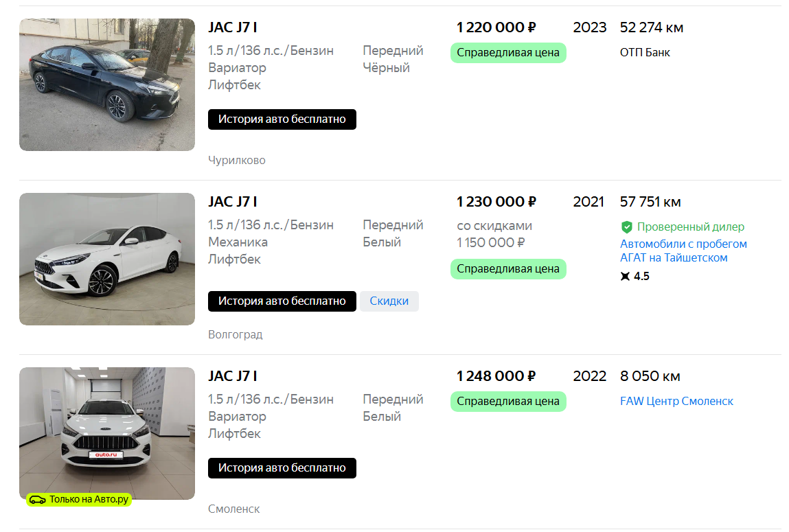Click the Скидки button
This screenshot has height=532, width=789.
point(389,301)
